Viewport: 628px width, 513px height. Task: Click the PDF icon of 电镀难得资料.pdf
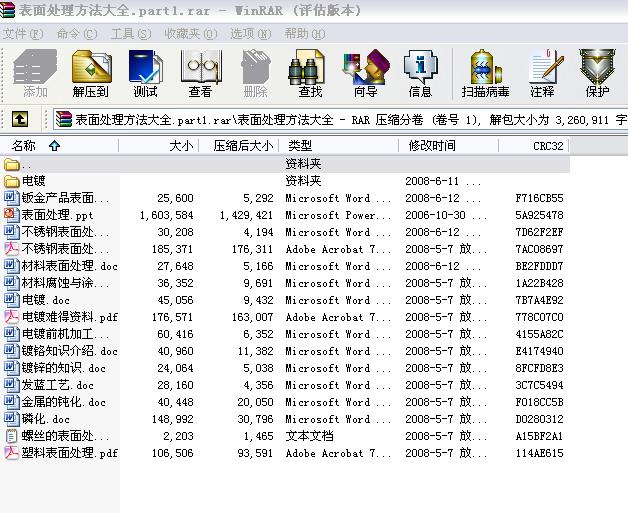coord(12,317)
